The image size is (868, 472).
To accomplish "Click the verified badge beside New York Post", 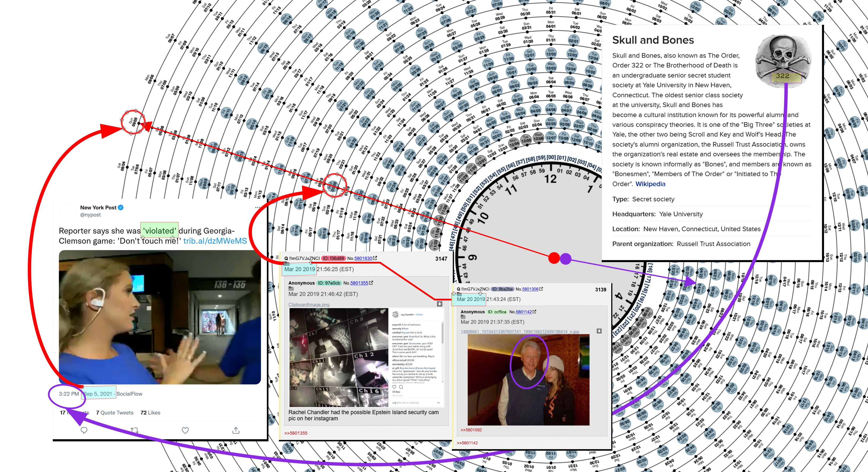I will [x=121, y=207].
